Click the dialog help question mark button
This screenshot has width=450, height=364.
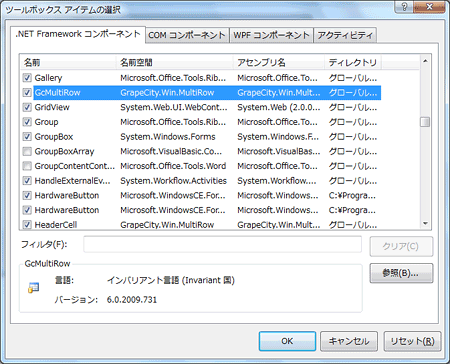(404, 7)
